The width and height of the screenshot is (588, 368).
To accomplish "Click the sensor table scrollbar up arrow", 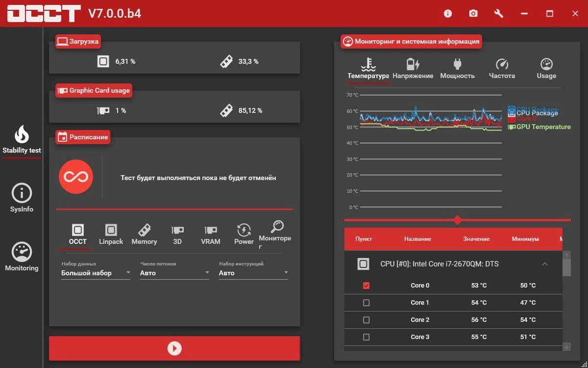I will click(566, 255).
